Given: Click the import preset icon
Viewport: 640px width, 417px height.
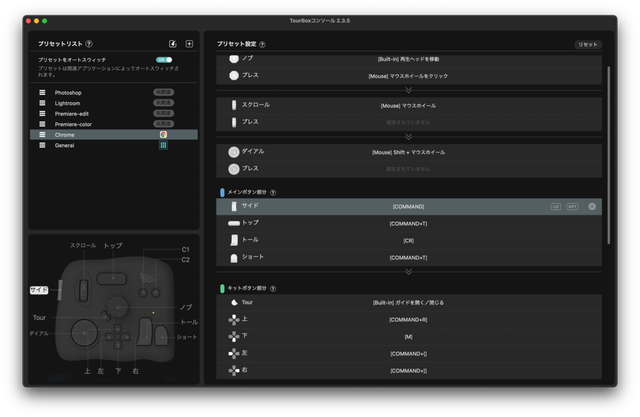Looking at the screenshot, I should 173,44.
